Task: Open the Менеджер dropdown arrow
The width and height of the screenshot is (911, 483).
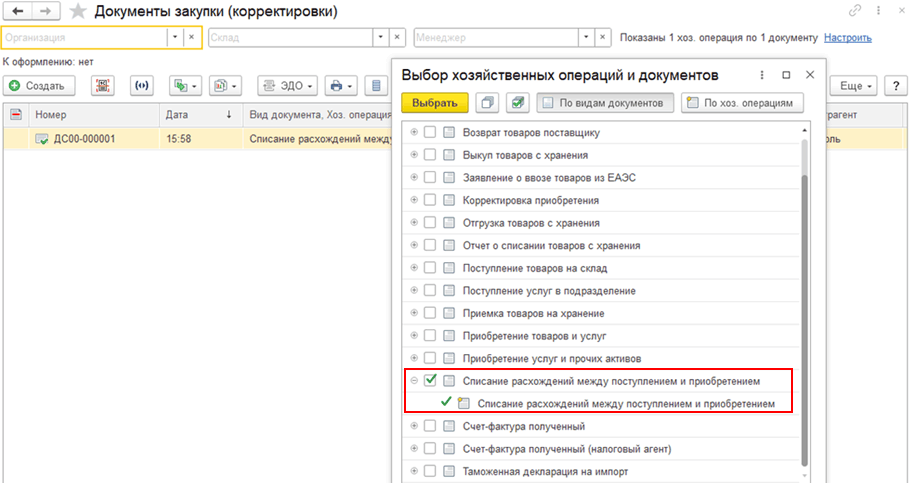Action: tap(586, 37)
